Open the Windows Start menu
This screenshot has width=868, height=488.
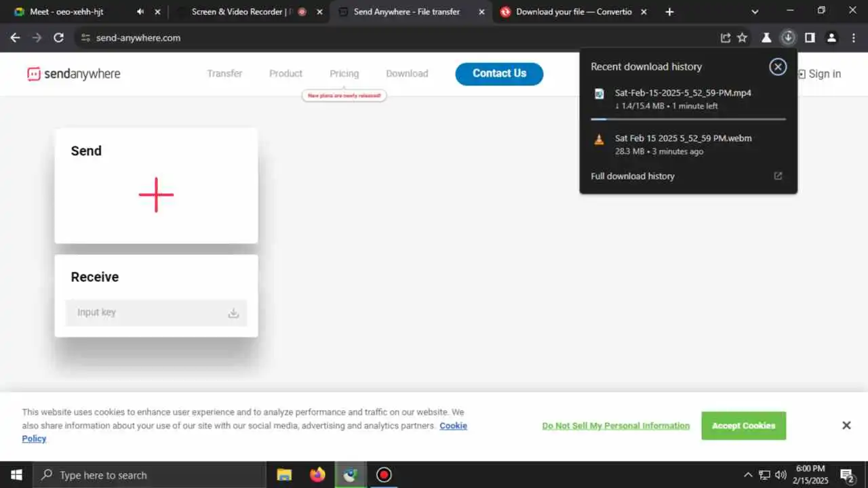point(16,475)
